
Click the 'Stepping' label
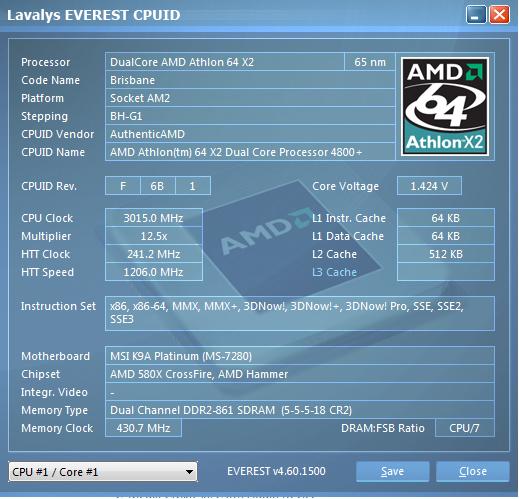[44, 116]
